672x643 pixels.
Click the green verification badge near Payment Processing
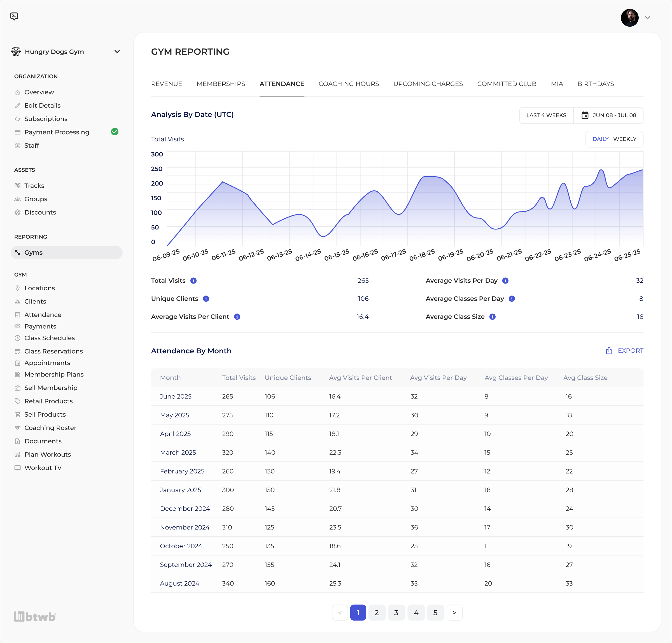coord(115,132)
